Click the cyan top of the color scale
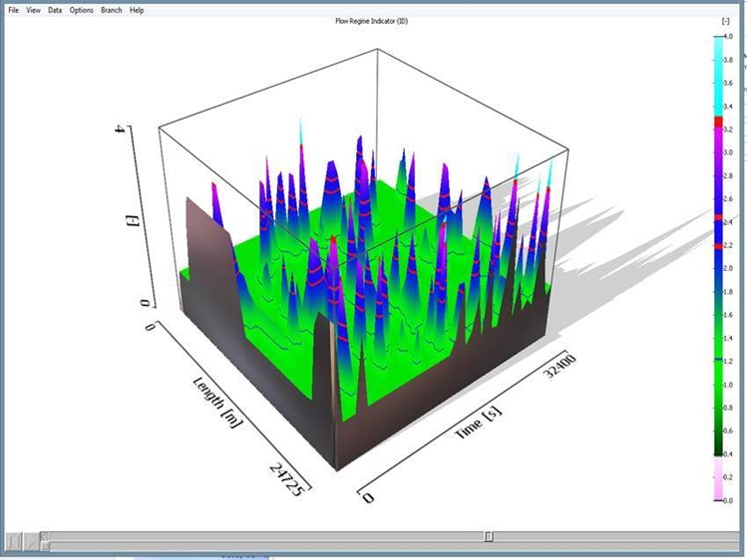747x560 pixels. (718, 60)
